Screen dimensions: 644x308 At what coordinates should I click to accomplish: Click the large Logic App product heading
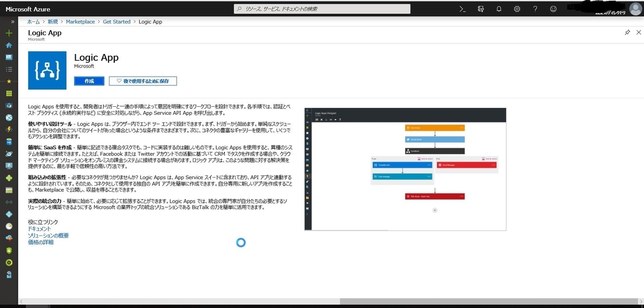click(x=96, y=57)
